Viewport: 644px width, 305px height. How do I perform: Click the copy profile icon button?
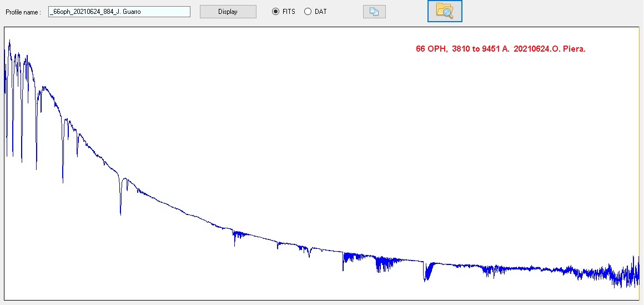[374, 12]
